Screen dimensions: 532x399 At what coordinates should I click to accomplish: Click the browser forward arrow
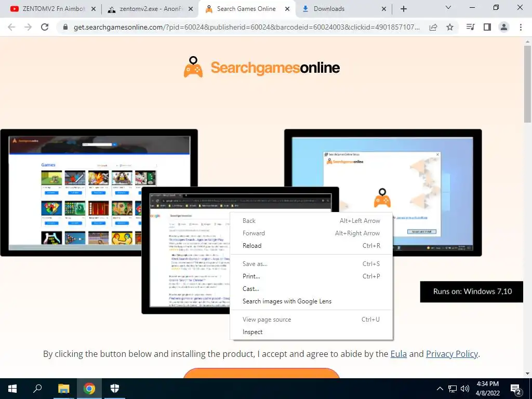[x=28, y=27]
